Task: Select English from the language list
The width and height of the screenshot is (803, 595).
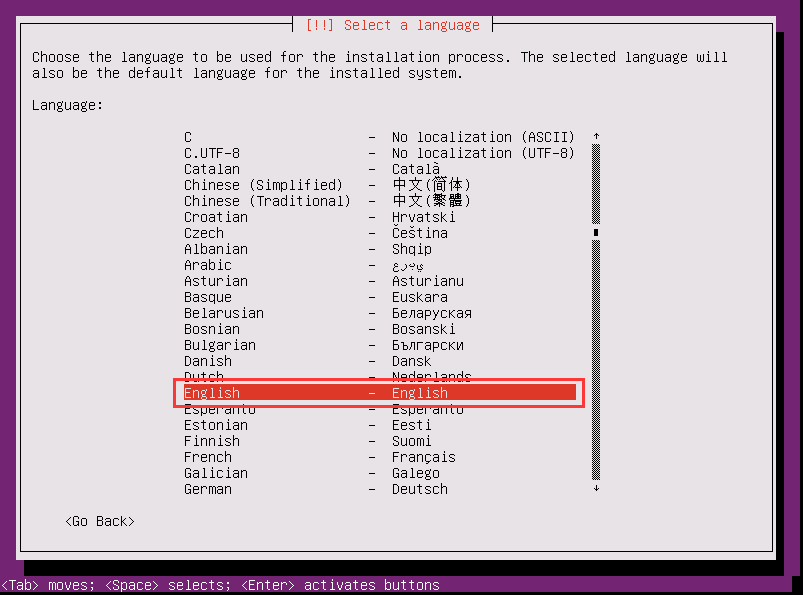Action: [x=379, y=393]
